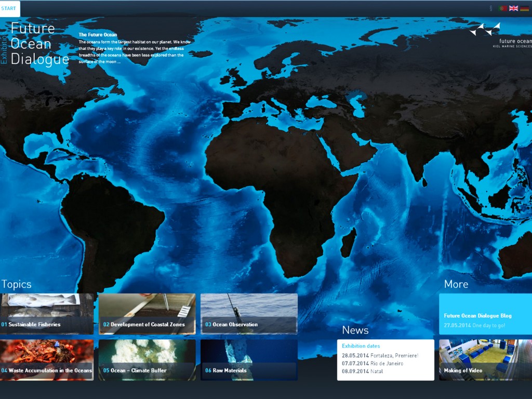The image size is (532, 399).
Task: Open the Sustainable Fisheries topic
Action: [x=47, y=314]
